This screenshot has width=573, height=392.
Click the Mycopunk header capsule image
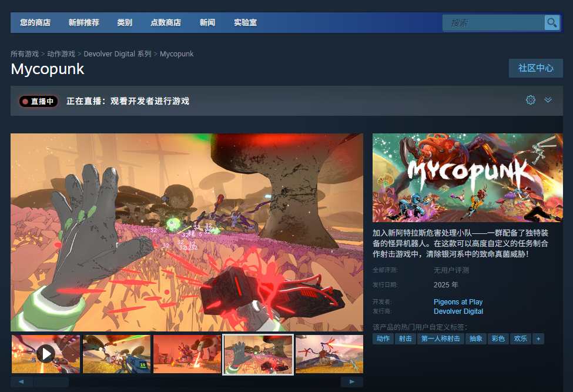(467, 177)
